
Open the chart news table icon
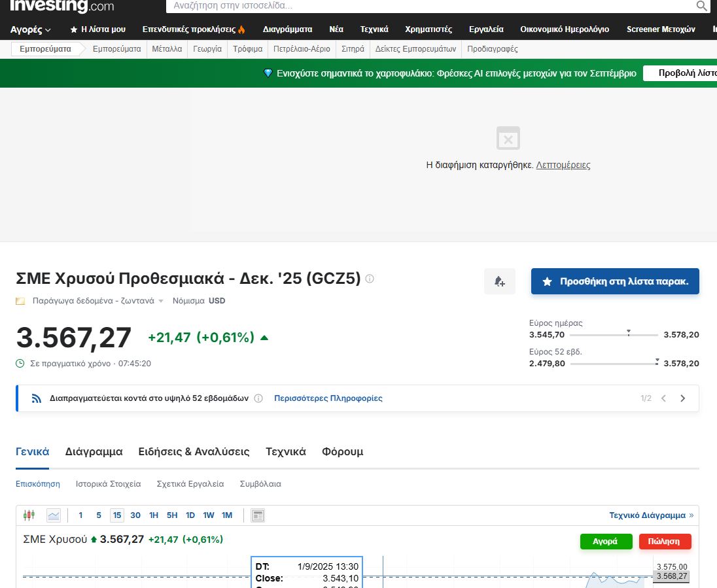(258, 515)
